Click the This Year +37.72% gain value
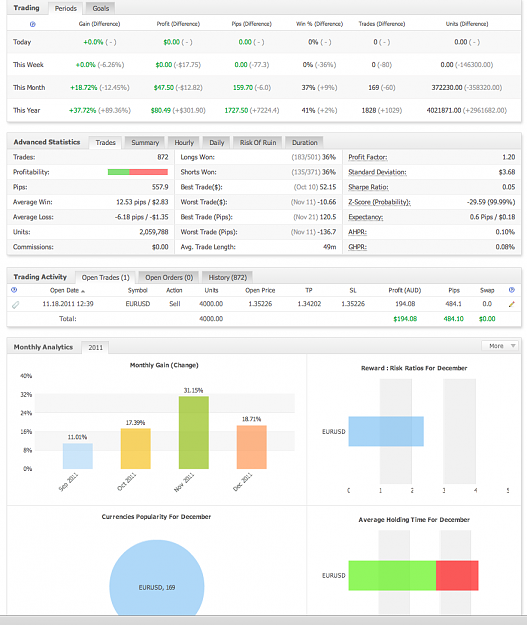527x625 pixels. (83, 110)
